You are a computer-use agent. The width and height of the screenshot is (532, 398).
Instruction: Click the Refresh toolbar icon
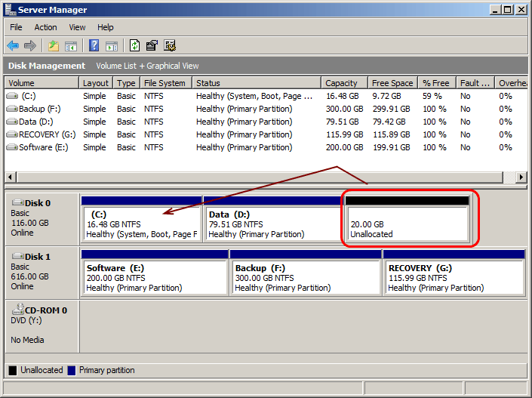click(134, 45)
